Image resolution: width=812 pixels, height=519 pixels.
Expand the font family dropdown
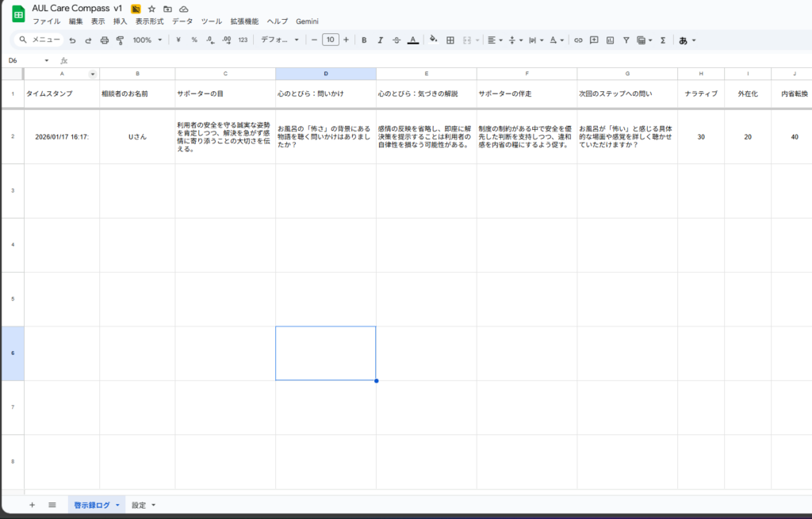click(280, 40)
